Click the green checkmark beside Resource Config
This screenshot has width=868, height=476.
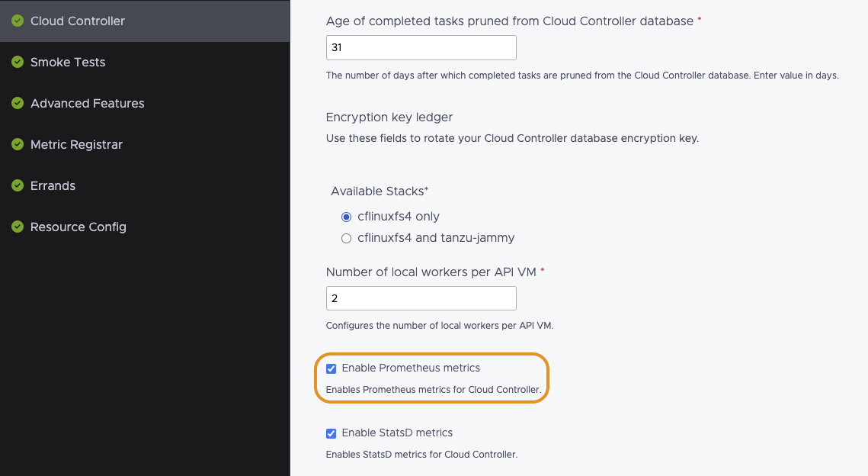click(x=18, y=227)
